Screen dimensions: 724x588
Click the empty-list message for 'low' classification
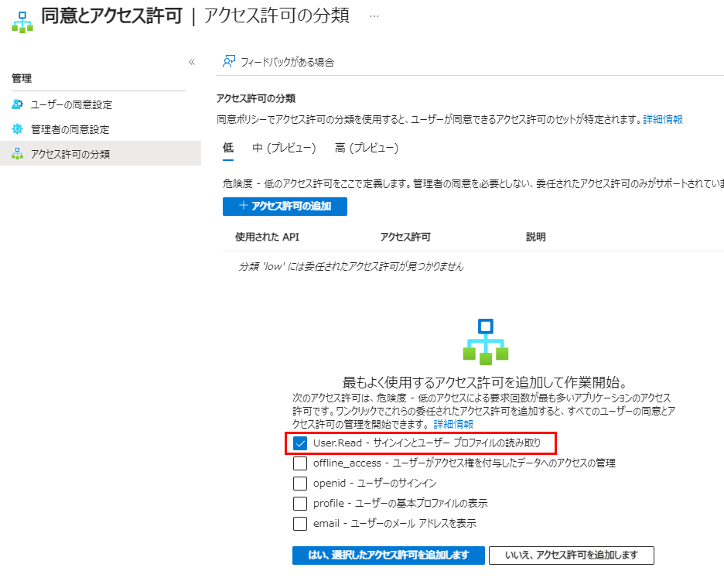point(351,266)
